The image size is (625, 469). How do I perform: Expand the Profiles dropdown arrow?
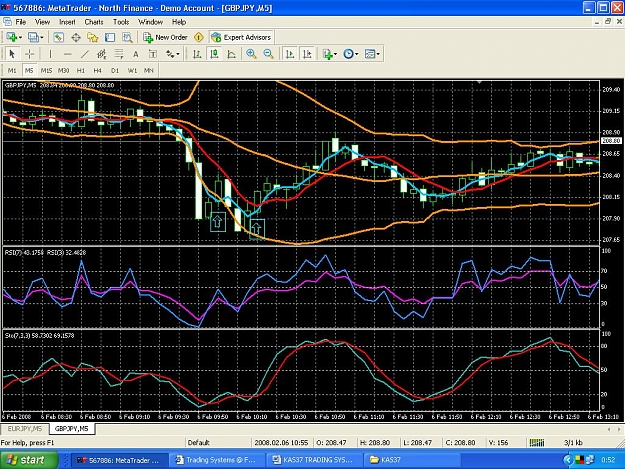pos(42,38)
